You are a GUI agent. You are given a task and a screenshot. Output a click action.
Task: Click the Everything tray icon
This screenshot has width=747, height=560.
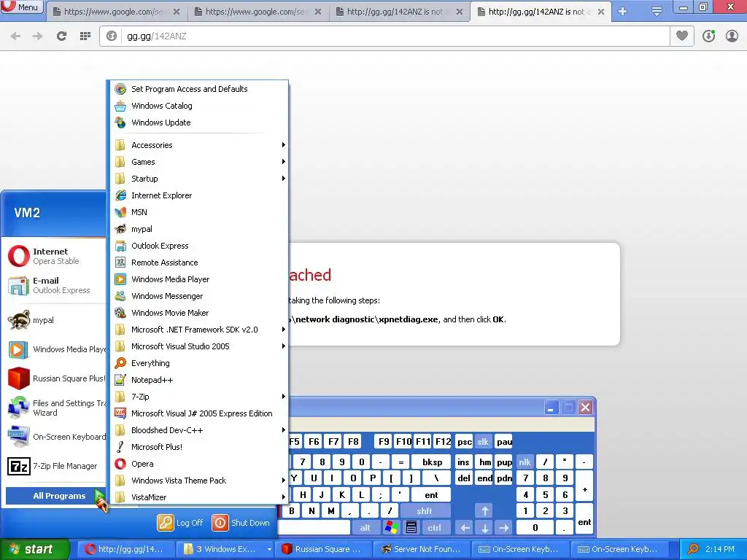[694, 549]
